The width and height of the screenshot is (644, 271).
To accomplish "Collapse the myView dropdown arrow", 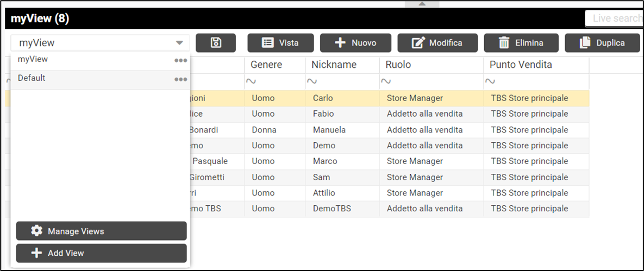I will [x=179, y=43].
